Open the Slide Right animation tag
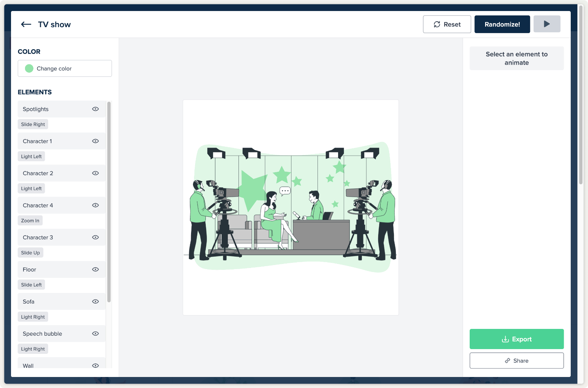 pos(33,124)
